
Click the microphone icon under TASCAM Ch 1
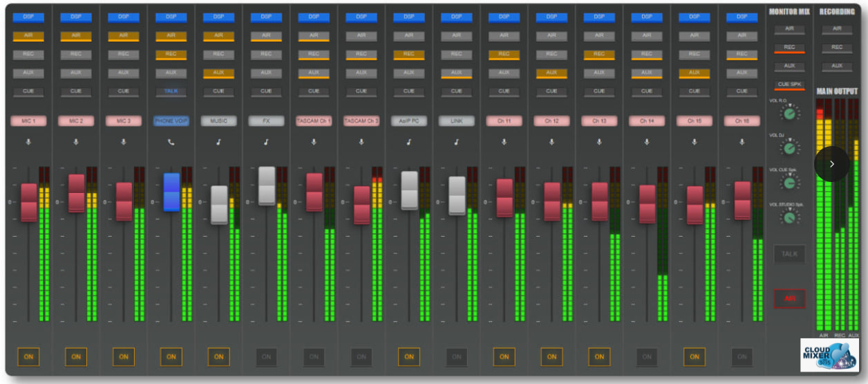(x=314, y=143)
